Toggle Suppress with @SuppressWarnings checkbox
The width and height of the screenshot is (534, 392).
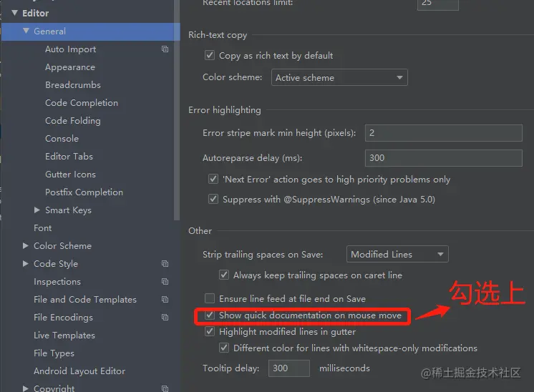[x=213, y=199]
